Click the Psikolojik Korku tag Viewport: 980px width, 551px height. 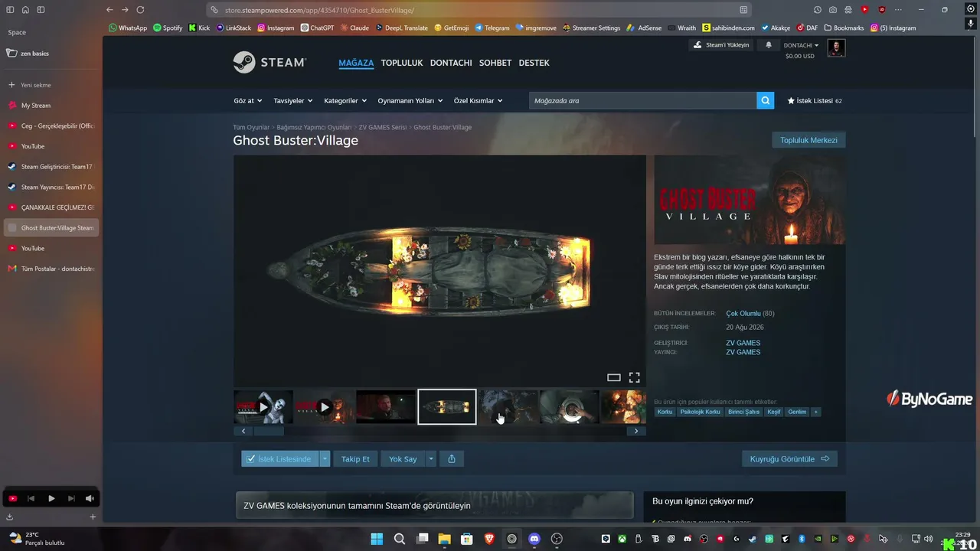[x=700, y=412]
